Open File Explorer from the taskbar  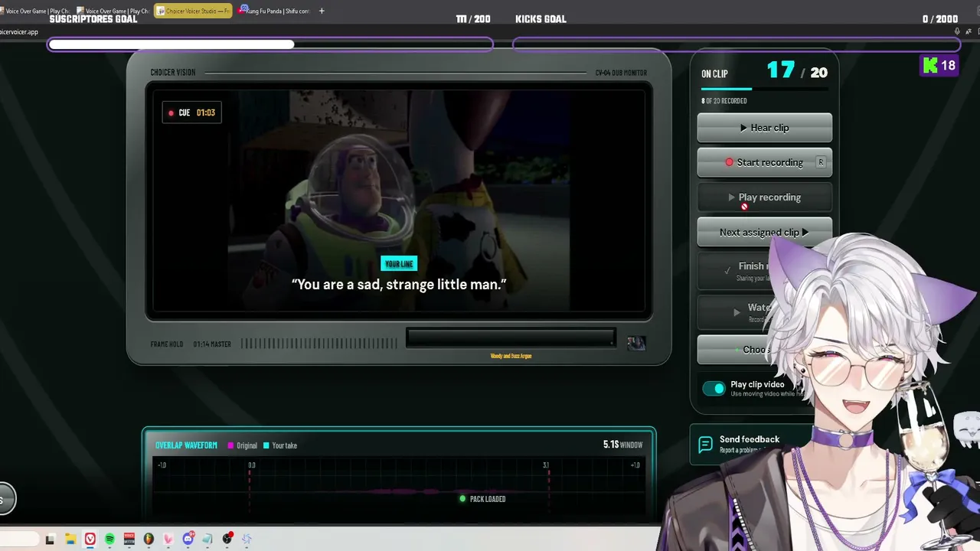(x=70, y=539)
